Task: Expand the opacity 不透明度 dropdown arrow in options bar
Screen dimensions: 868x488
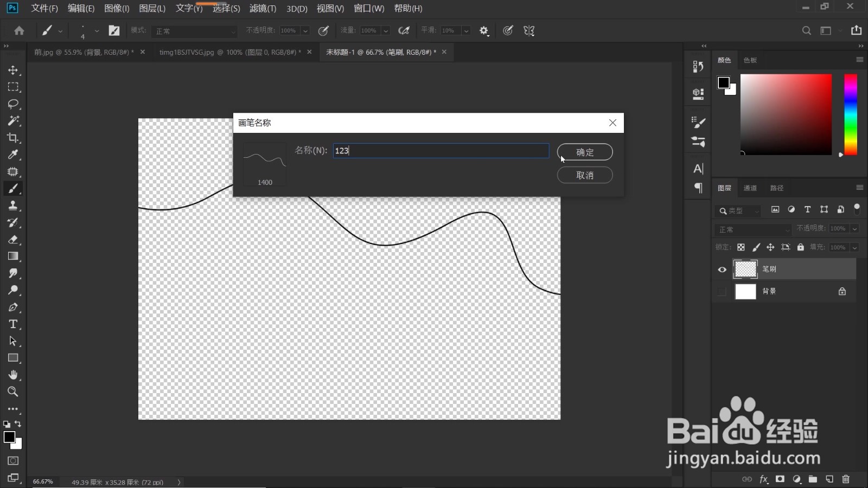Action: (305, 31)
